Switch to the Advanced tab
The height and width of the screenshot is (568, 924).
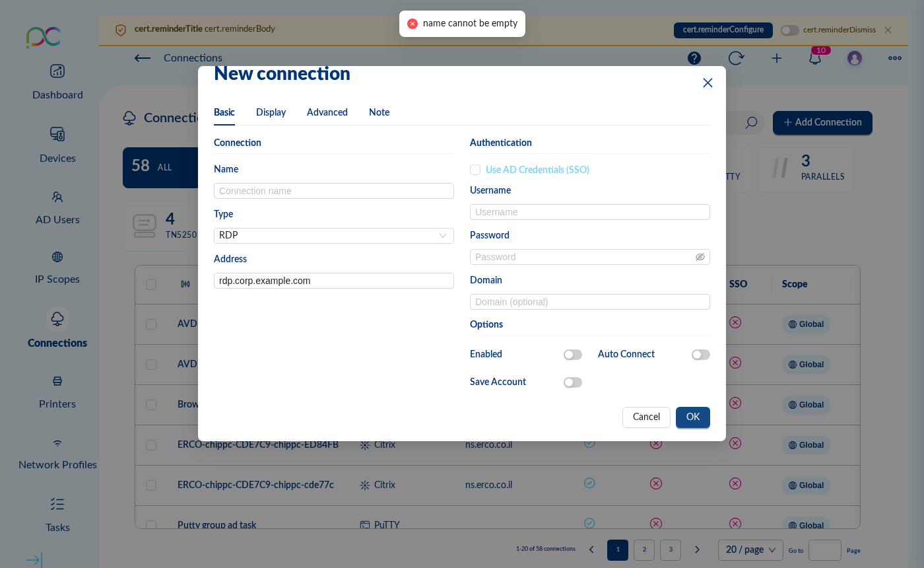point(327,112)
